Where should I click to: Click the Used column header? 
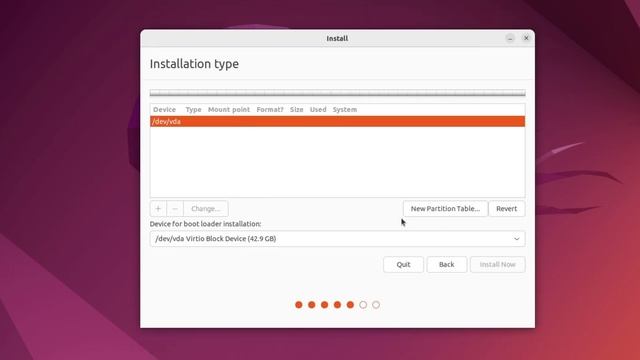click(318, 109)
